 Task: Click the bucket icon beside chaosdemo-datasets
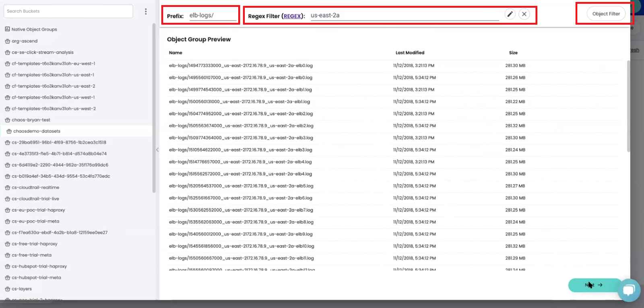[x=9, y=131]
